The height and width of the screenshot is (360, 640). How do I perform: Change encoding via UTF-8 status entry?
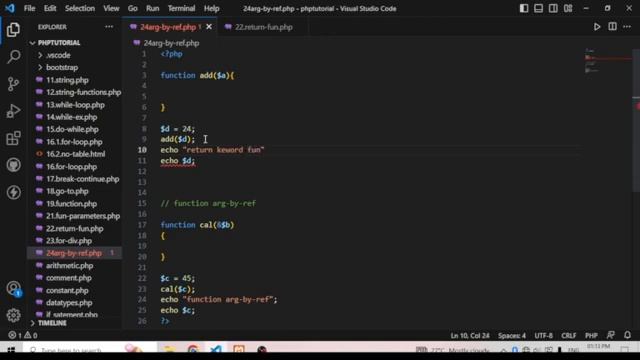tap(543, 336)
